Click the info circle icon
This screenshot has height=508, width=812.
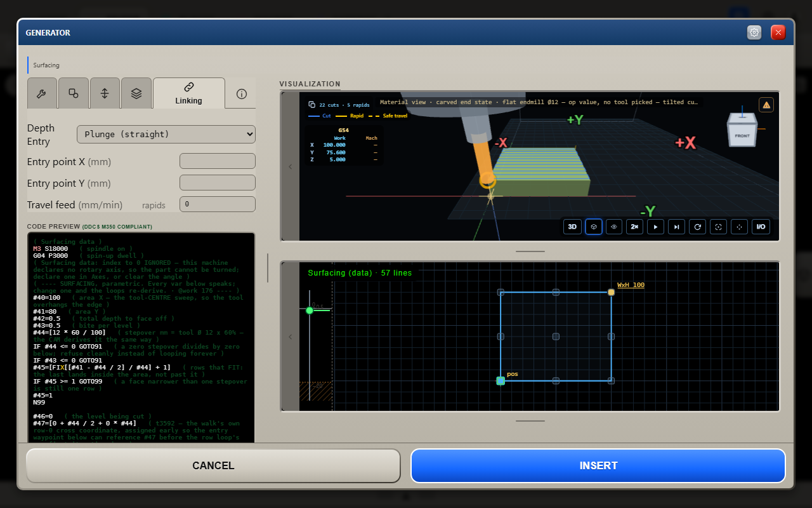pyautogui.click(x=241, y=94)
